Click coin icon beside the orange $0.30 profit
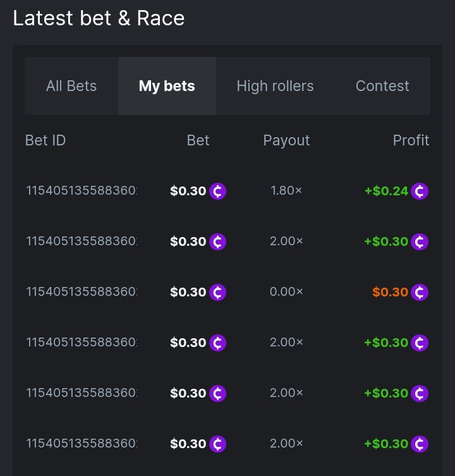The width and height of the screenshot is (455, 476). [420, 292]
